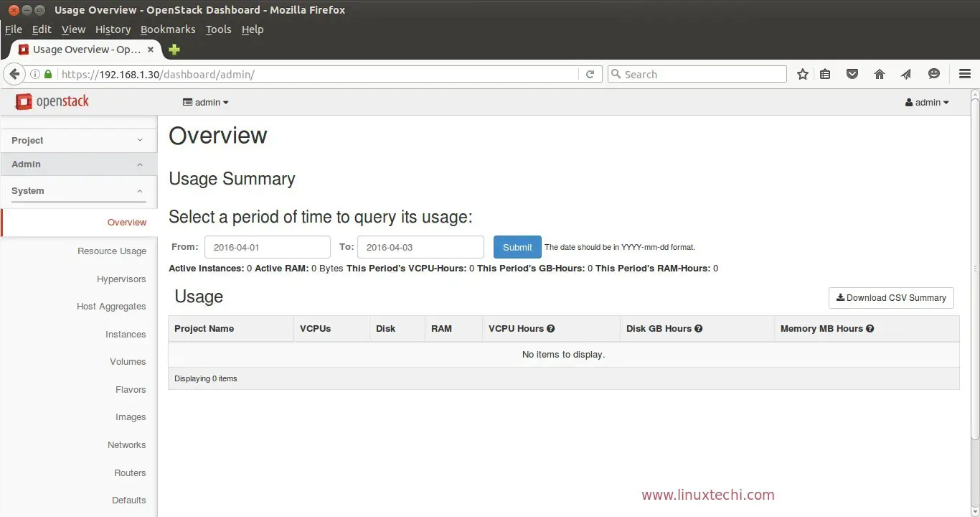980x517 pixels.
Task: Open the Volumes page
Action: pyautogui.click(x=128, y=361)
